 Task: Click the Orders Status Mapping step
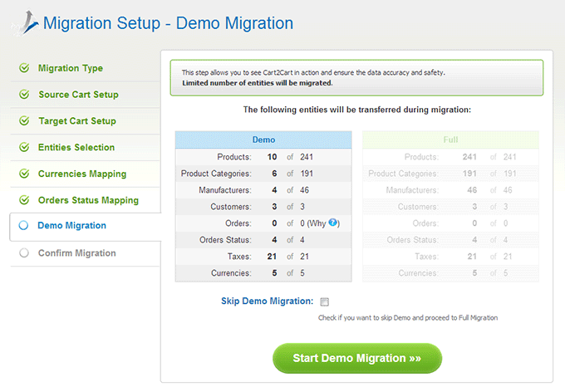[88, 200]
